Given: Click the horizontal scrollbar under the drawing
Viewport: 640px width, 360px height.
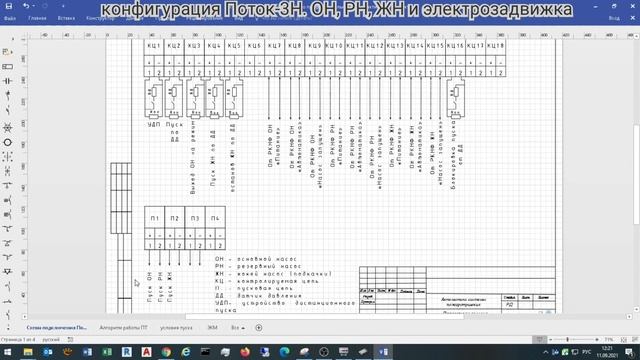Looking at the screenshot, I should pyautogui.click(x=324, y=317).
